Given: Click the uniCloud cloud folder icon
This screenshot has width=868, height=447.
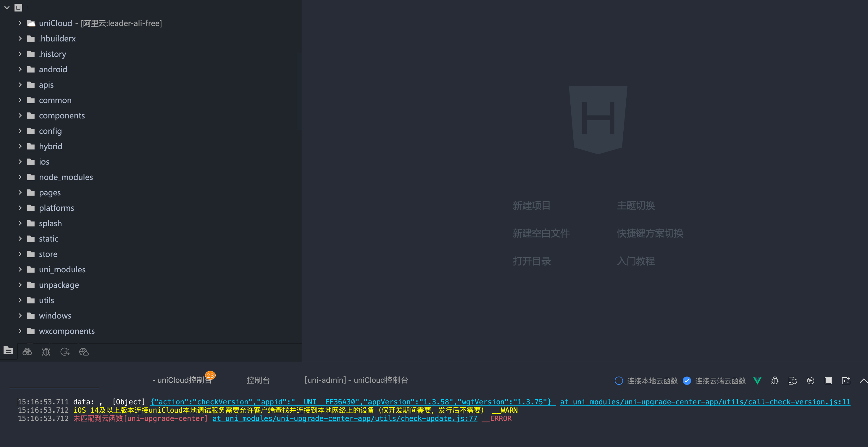Looking at the screenshot, I should 31,23.
